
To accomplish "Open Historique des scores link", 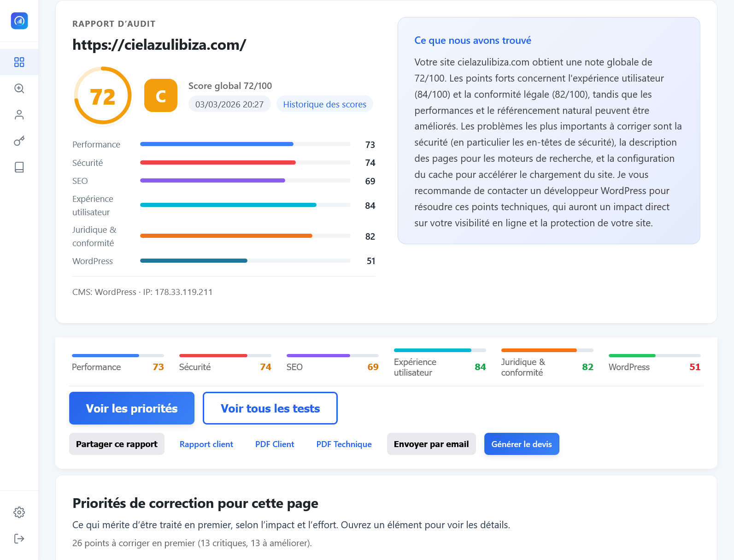I will pyautogui.click(x=324, y=104).
